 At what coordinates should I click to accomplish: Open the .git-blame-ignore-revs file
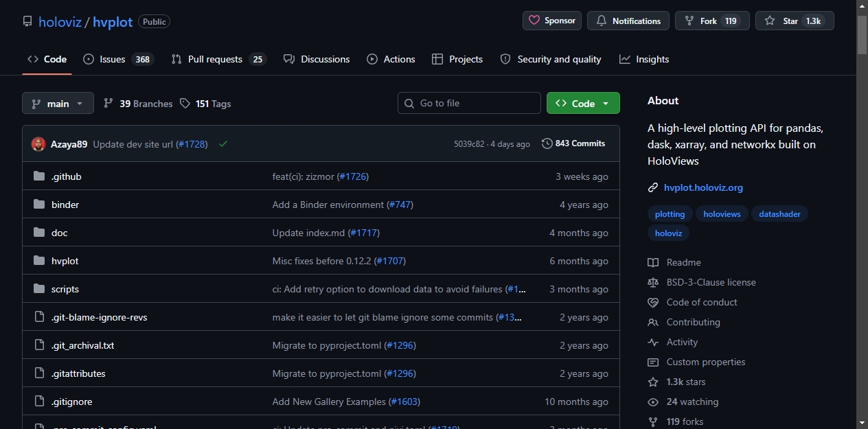pyautogui.click(x=100, y=317)
